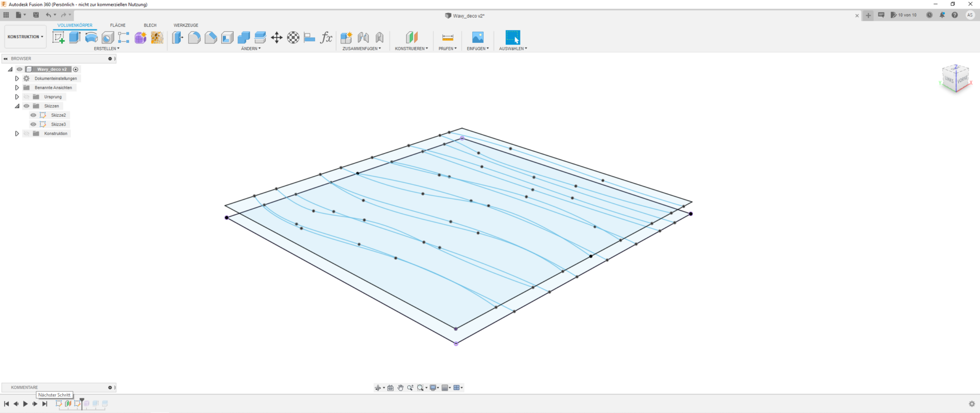Show the Ursprung folder via eye icon
This screenshot has width=980, height=413.
(26, 97)
